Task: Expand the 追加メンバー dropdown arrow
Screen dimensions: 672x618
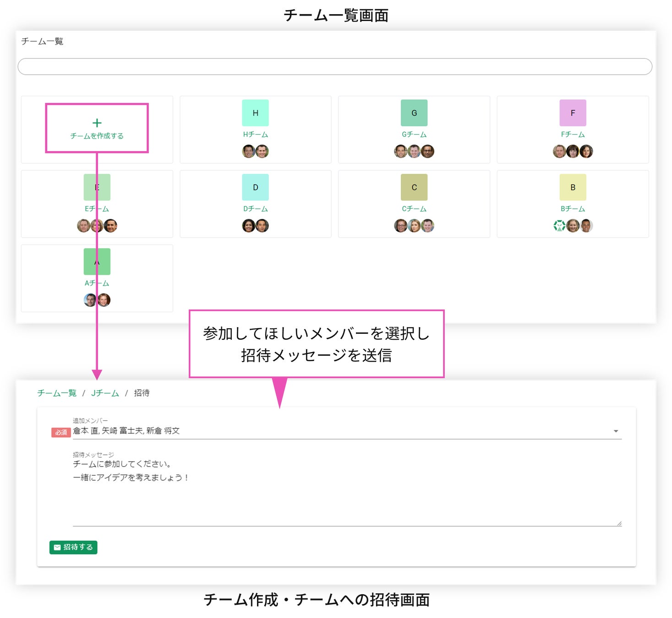Action: [616, 431]
